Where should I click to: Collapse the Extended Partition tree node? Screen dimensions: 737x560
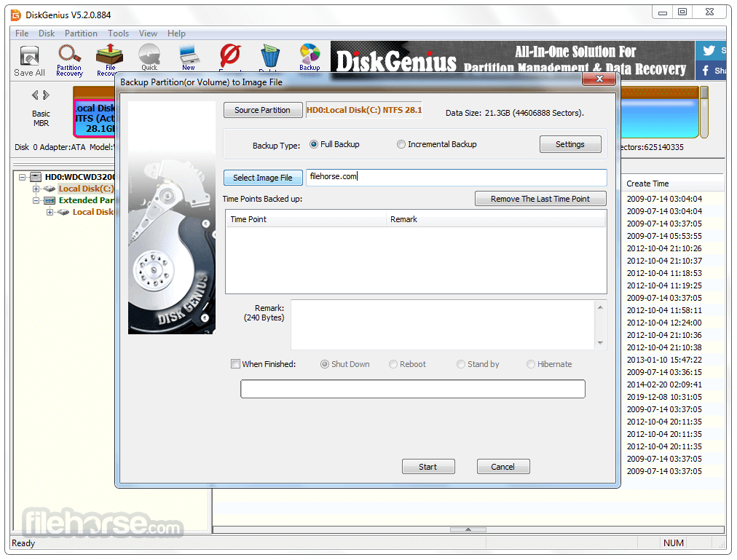click(36, 201)
